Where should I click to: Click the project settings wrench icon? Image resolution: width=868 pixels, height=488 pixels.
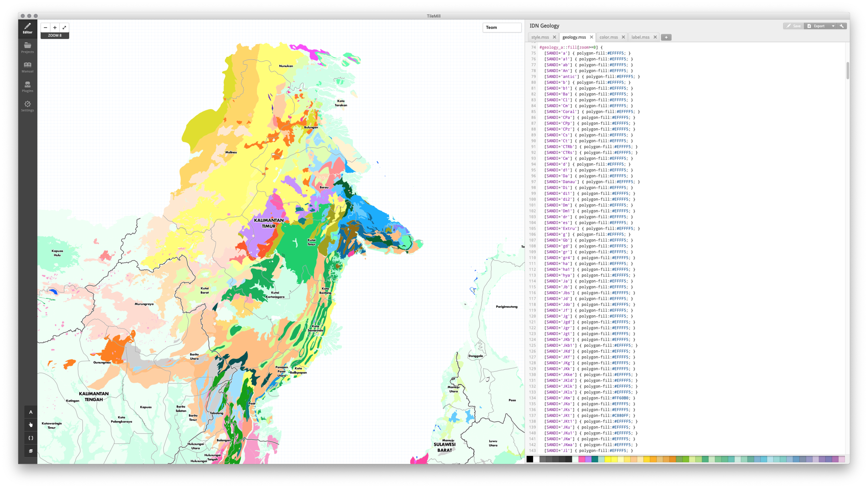tap(842, 26)
